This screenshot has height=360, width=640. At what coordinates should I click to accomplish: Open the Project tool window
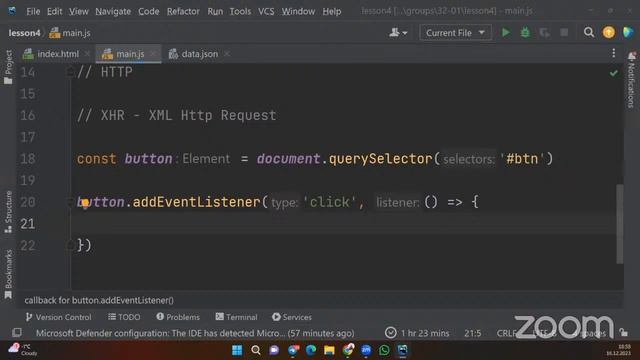tap(8, 67)
